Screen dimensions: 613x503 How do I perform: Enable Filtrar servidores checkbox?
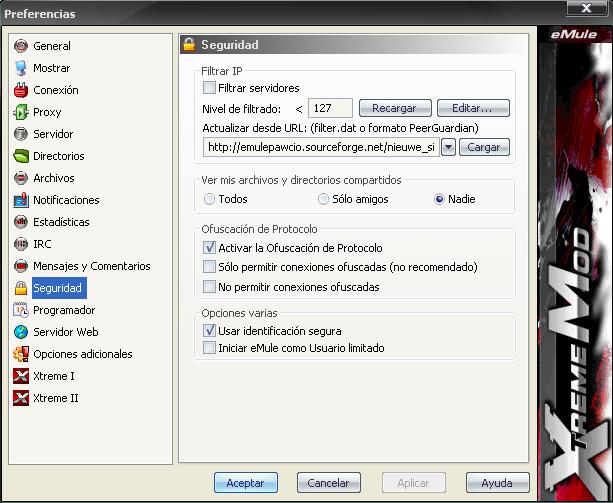click(209, 88)
